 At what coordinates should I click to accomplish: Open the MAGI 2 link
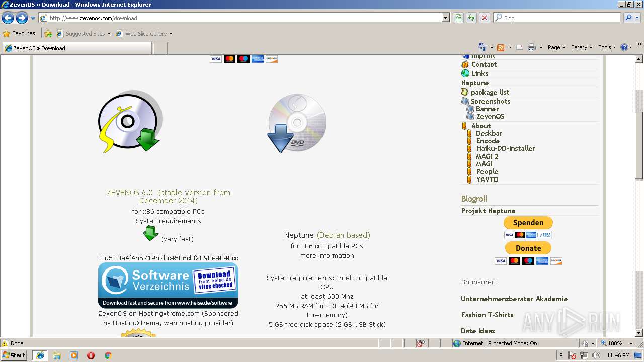point(488,156)
